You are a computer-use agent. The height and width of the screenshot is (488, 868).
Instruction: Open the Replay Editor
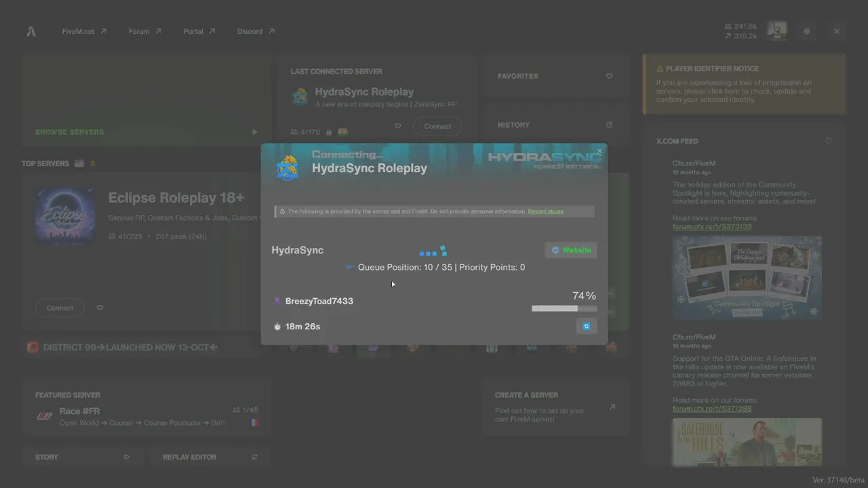210,457
